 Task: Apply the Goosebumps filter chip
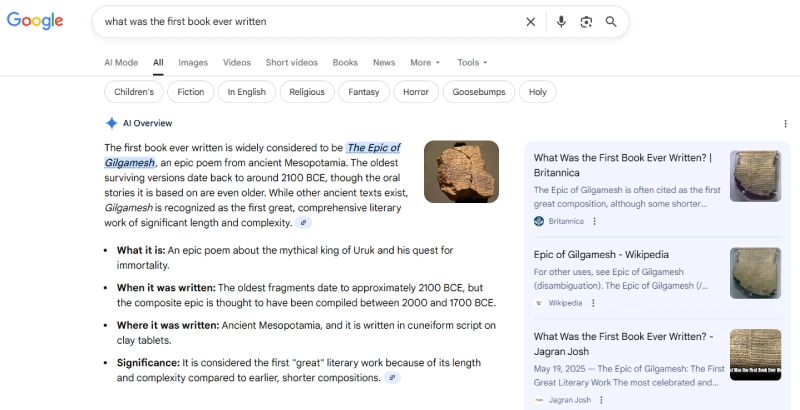[479, 92]
